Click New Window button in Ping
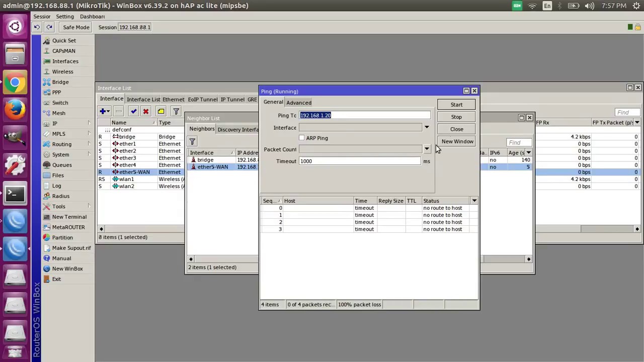Screen dimensions: 644x362 [457, 141]
